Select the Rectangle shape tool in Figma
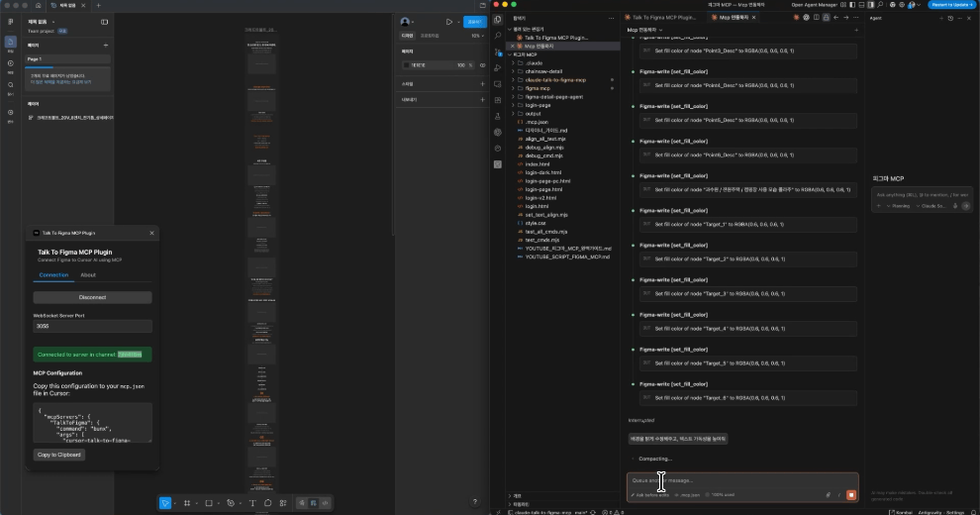The height and width of the screenshot is (515, 980). [x=209, y=503]
